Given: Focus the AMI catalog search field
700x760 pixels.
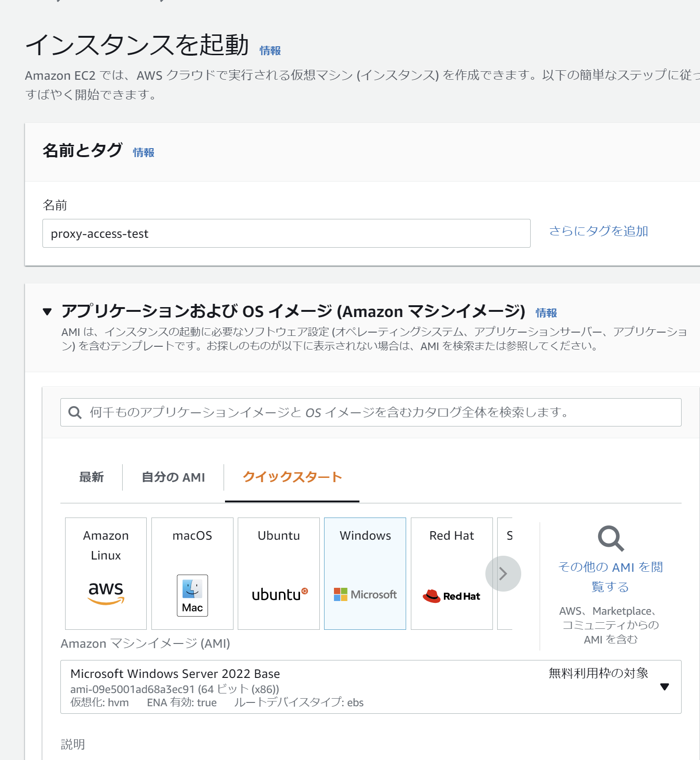Looking at the screenshot, I should pyautogui.click(x=371, y=412).
